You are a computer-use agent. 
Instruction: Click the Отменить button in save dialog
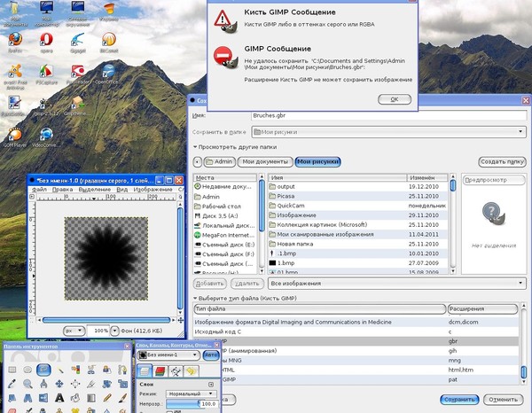pos(503,400)
